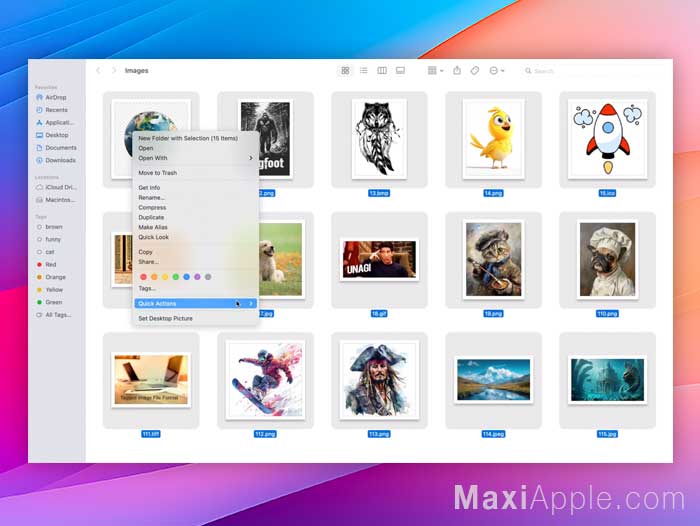Open the Group By dropdown
This screenshot has width=700, height=526.
pyautogui.click(x=435, y=71)
